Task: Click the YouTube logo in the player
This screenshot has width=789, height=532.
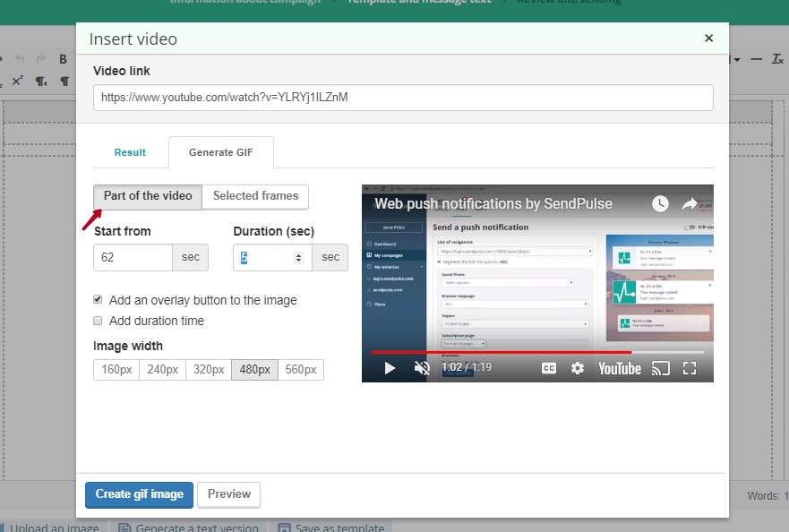Action: point(620,367)
